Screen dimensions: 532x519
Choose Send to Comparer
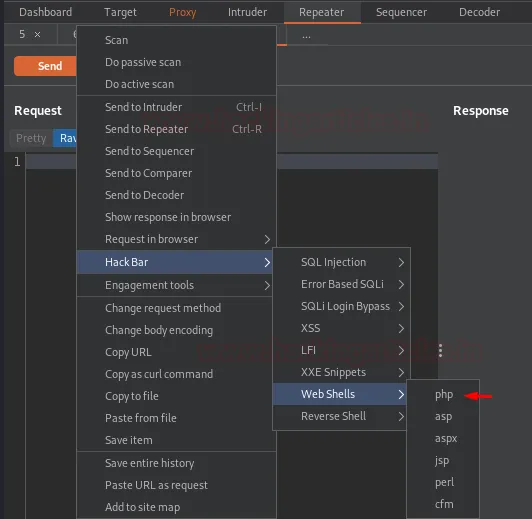click(x=176, y=173)
